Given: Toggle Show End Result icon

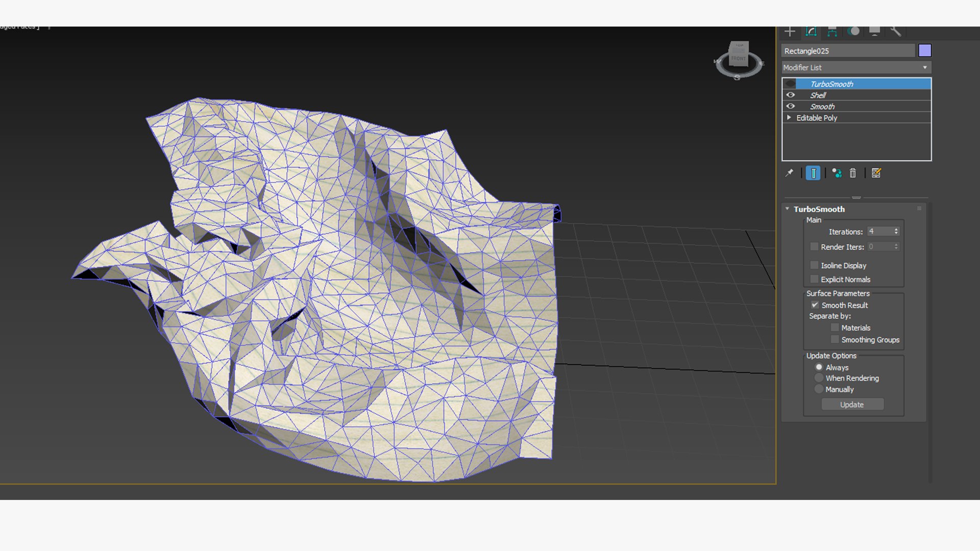Looking at the screenshot, I should coord(813,173).
